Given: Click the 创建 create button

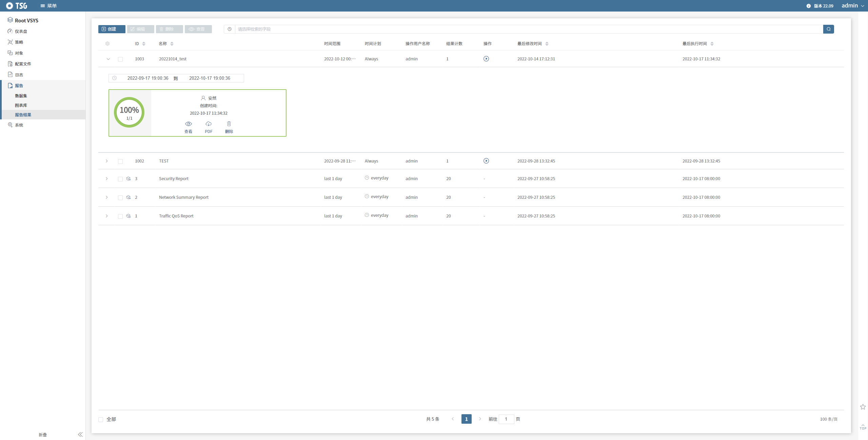Looking at the screenshot, I should click(x=112, y=29).
